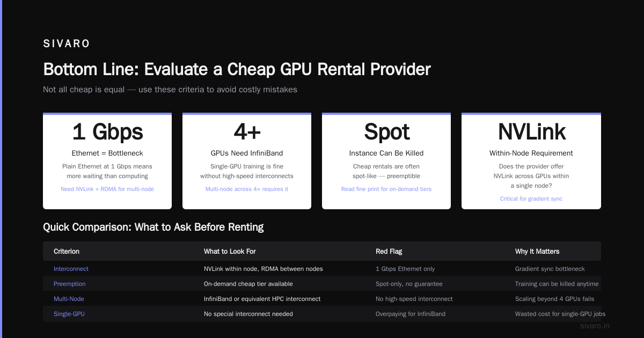644x338 pixels.
Task: Open 'Need NVLink + RDMA for multi-node' link
Action: pyautogui.click(x=107, y=189)
